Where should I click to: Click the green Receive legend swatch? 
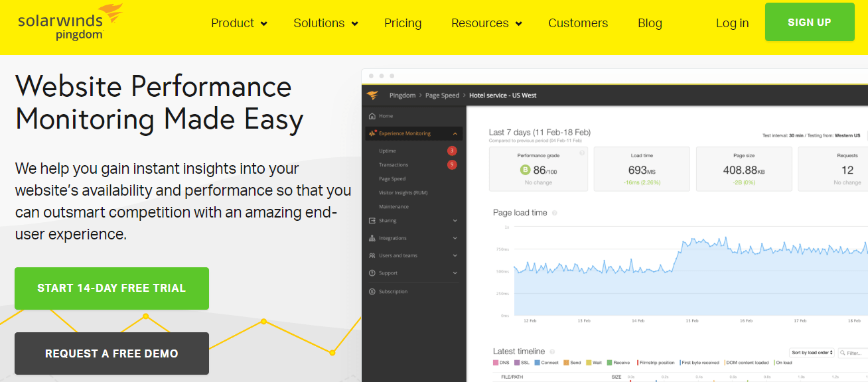click(x=609, y=363)
